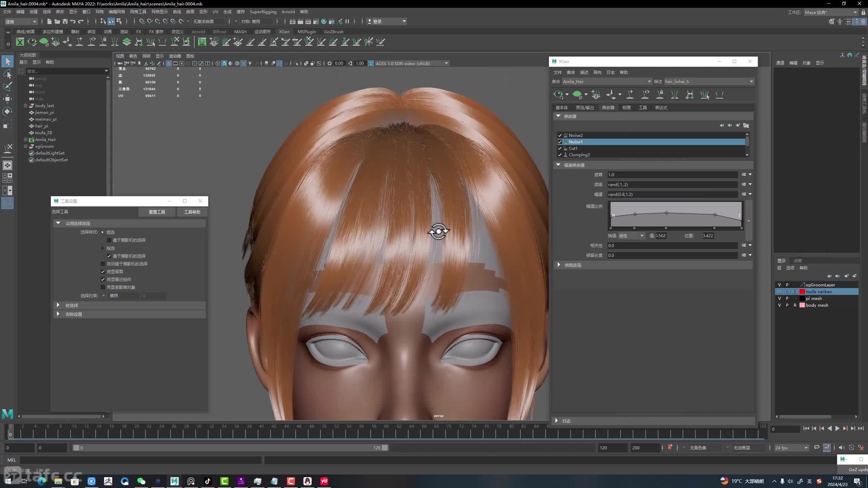Open TikTok app from the taskbar
The image size is (868, 488).
point(208,481)
